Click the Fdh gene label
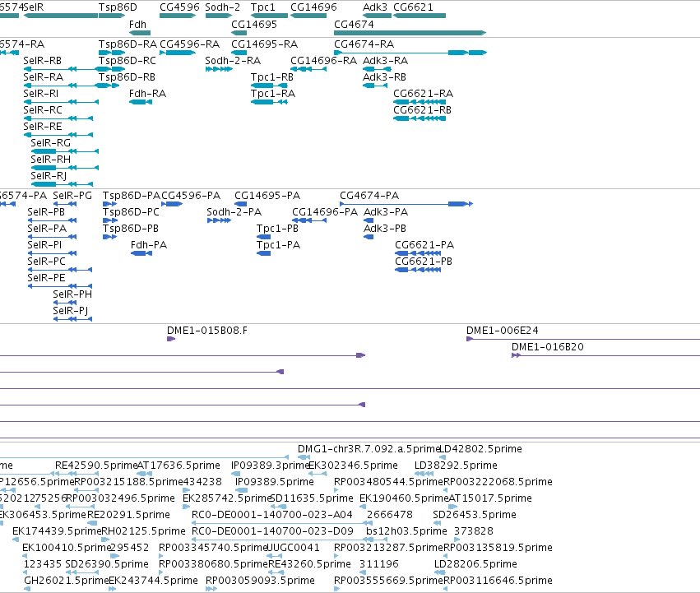This screenshot has height=593, width=700. point(137,24)
